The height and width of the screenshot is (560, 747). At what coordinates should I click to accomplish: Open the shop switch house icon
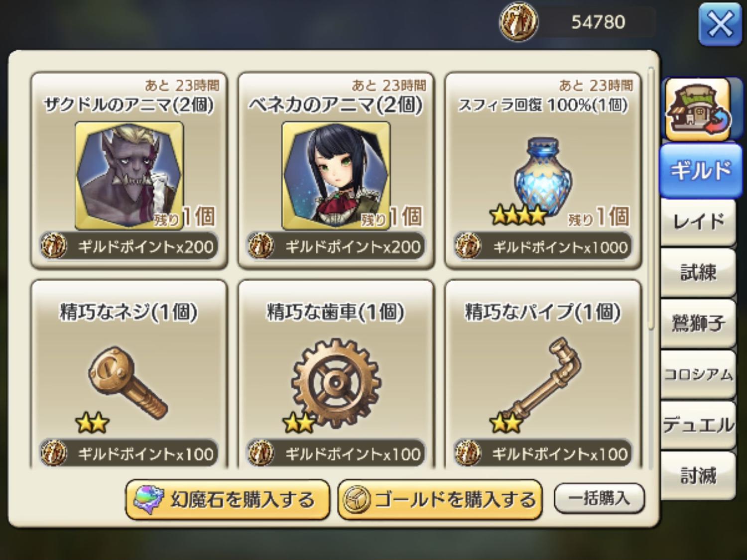tap(699, 110)
